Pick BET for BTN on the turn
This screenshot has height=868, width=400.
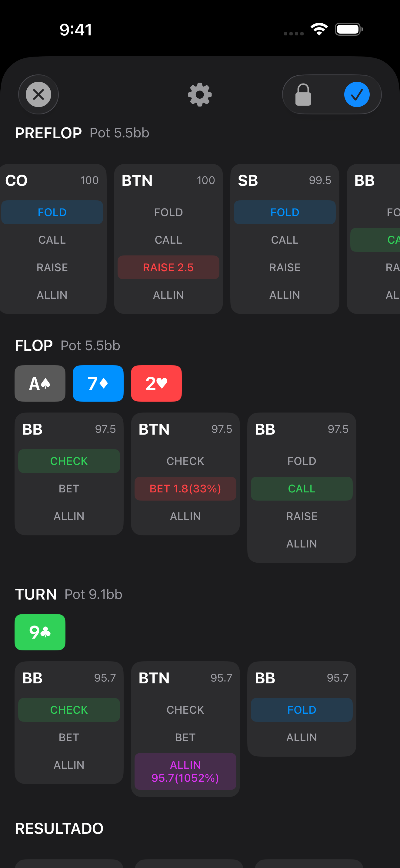click(x=185, y=737)
